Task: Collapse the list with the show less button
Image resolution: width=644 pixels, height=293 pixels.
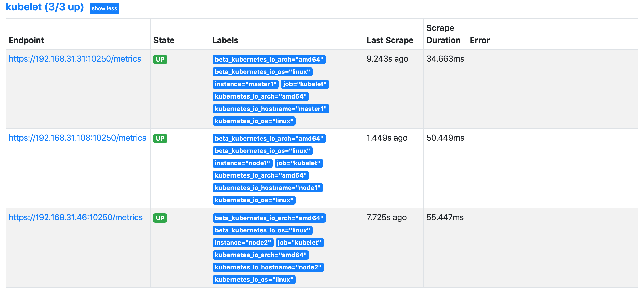Action: [104, 8]
